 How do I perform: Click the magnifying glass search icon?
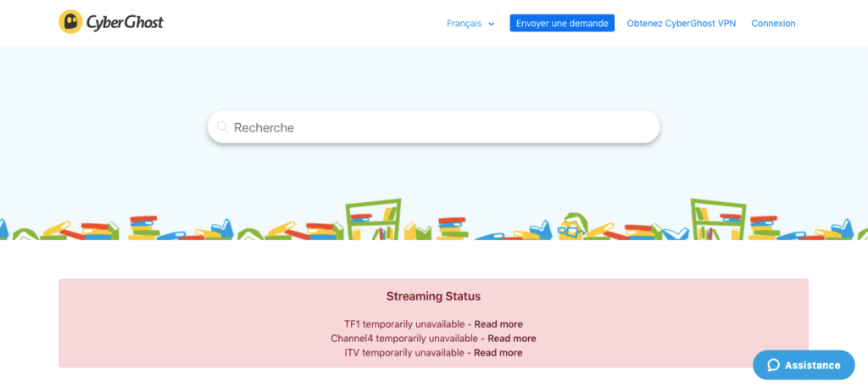223,127
